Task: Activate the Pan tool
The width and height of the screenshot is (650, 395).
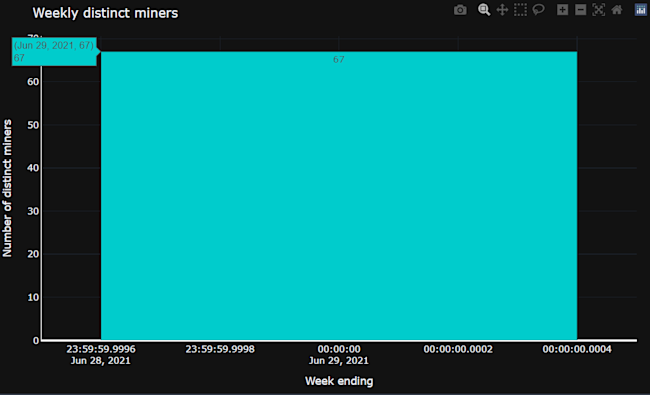Action: [502, 10]
